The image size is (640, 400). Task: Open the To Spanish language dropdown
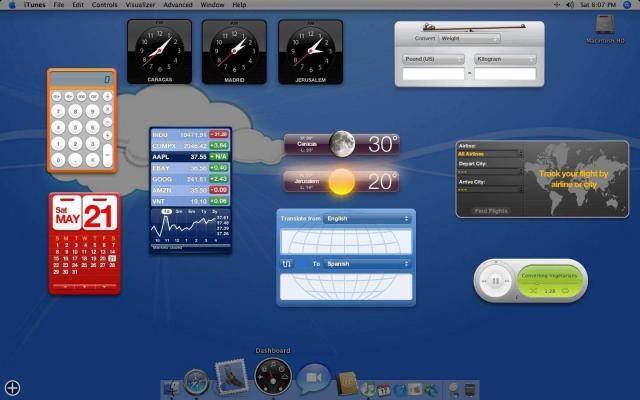click(367, 264)
